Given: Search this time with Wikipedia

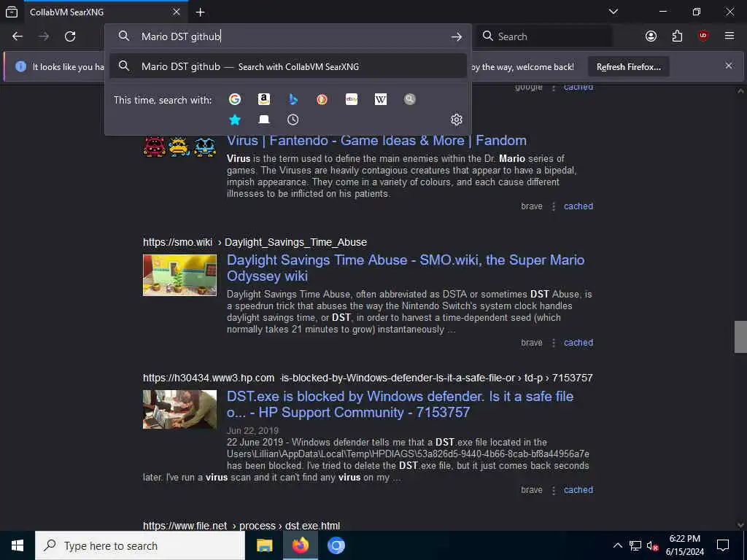Looking at the screenshot, I should 381,99.
